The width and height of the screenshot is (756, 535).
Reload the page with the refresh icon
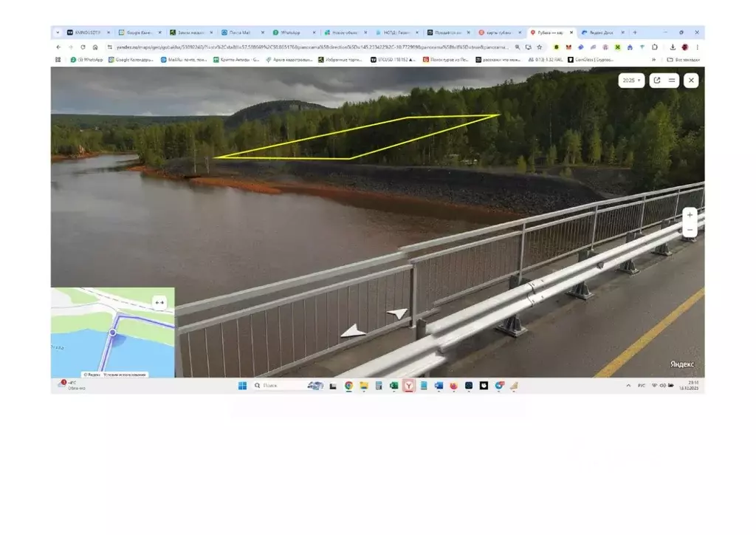pos(83,47)
